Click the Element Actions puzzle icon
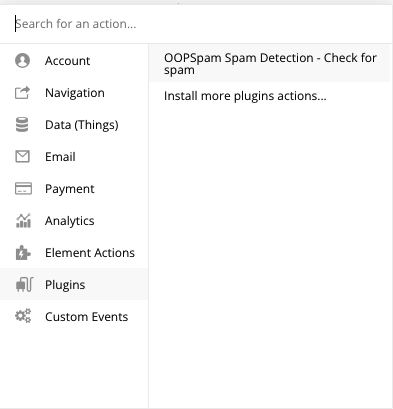This screenshot has width=393, height=409. (23, 253)
